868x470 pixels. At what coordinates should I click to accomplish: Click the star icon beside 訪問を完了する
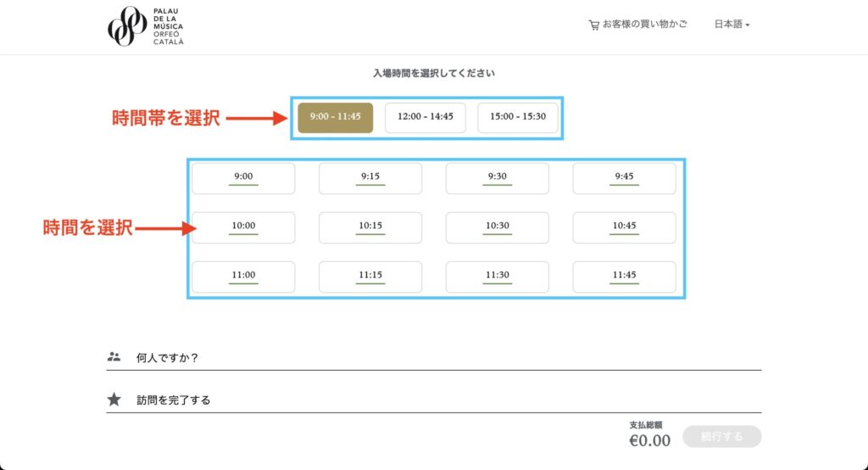point(114,400)
